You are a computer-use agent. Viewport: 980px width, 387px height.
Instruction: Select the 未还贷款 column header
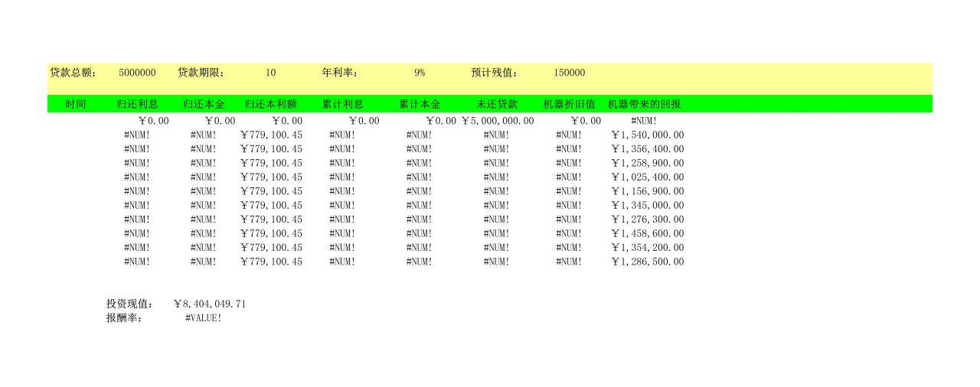pyautogui.click(x=497, y=104)
